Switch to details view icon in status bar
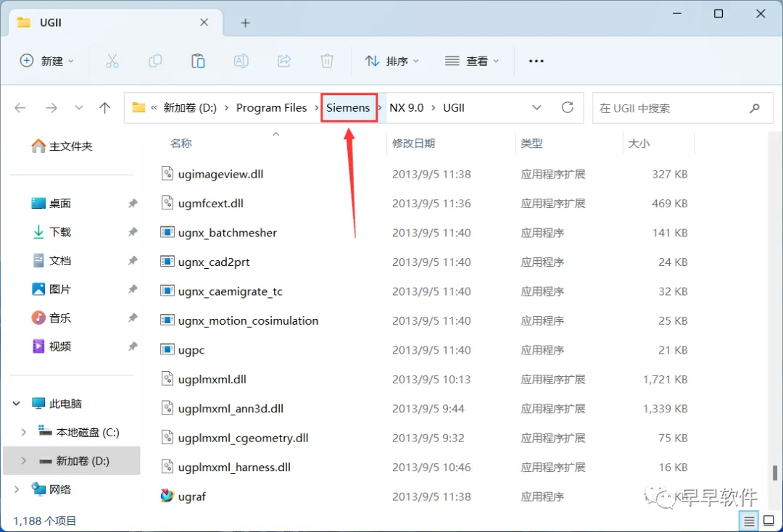 click(748, 522)
